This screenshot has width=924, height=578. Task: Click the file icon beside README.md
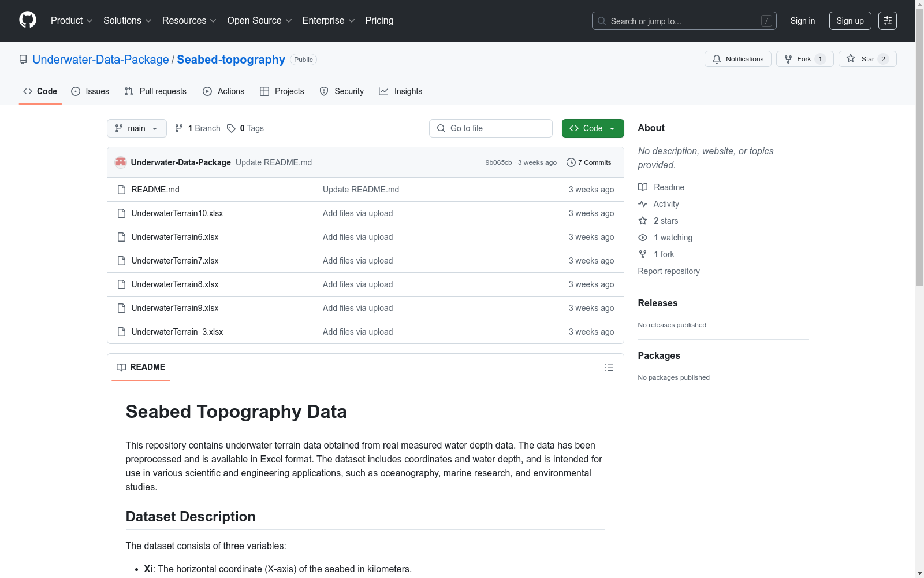(x=121, y=190)
